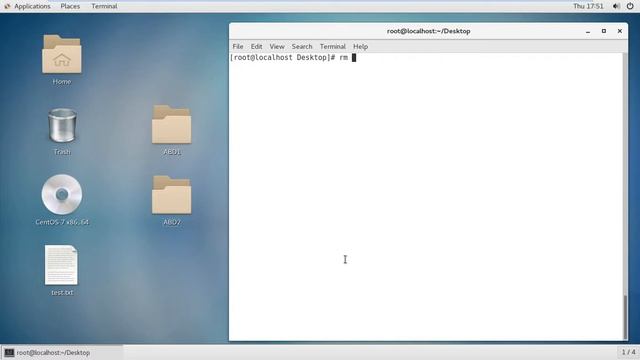The height and width of the screenshot is (360, 640).
Task: Click the Thu 17:51 clock
Action: point(588,6)
